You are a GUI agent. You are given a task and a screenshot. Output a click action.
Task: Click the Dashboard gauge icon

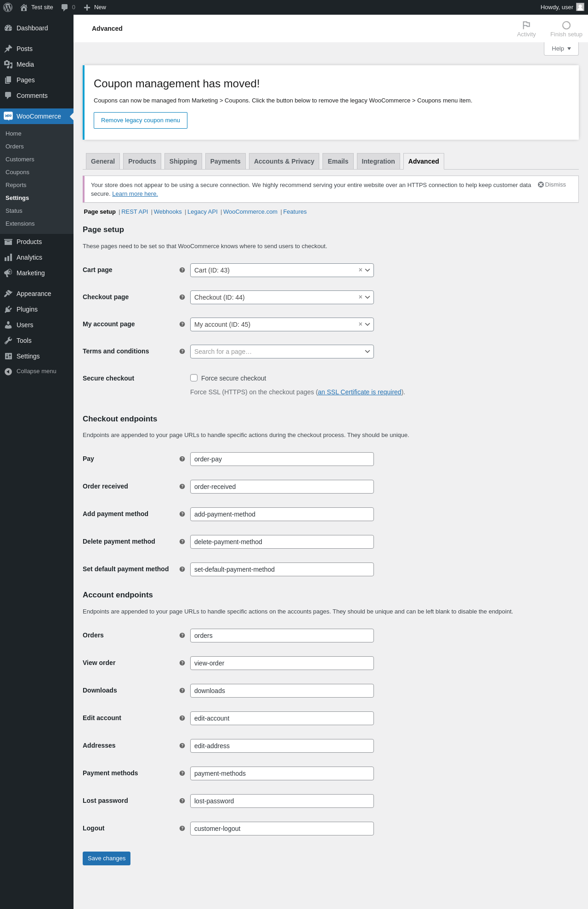tap(8, 28)
